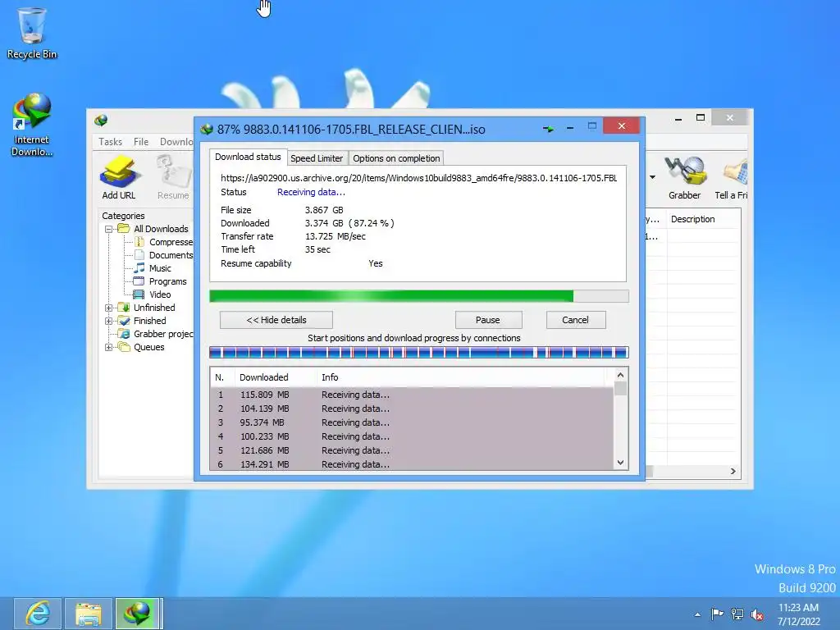Viewport: 840px width, 630px height.
Task: Minimize the download progress dialog
Action: click(570, 129)
